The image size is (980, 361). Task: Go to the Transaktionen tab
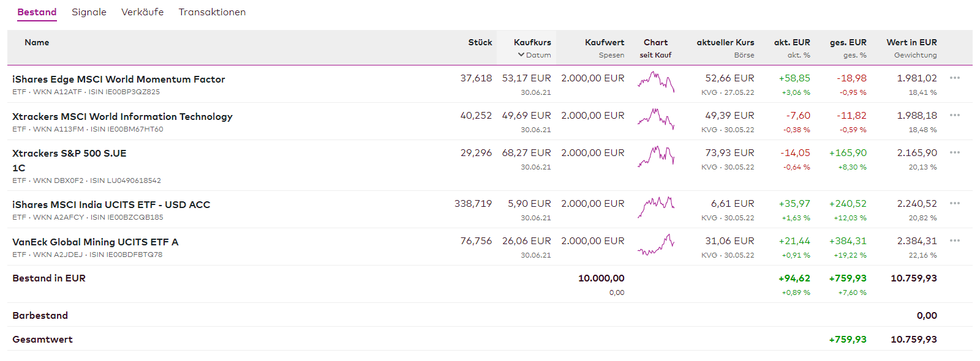click(212, 12)
